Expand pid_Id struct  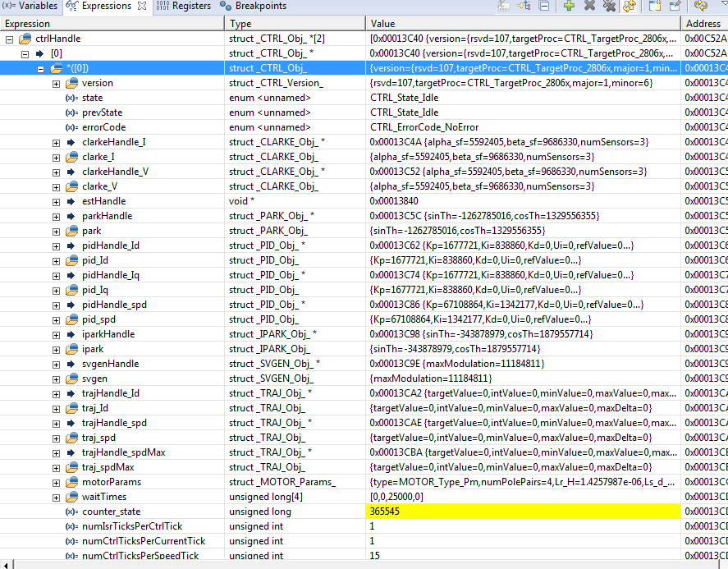coord(56,261)
